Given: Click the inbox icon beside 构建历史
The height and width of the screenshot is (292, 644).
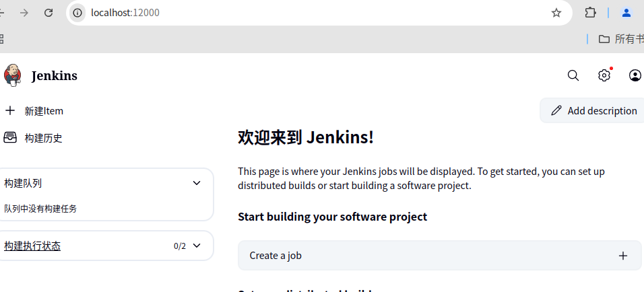Looking at the screenshot, I should pos(10,137).
